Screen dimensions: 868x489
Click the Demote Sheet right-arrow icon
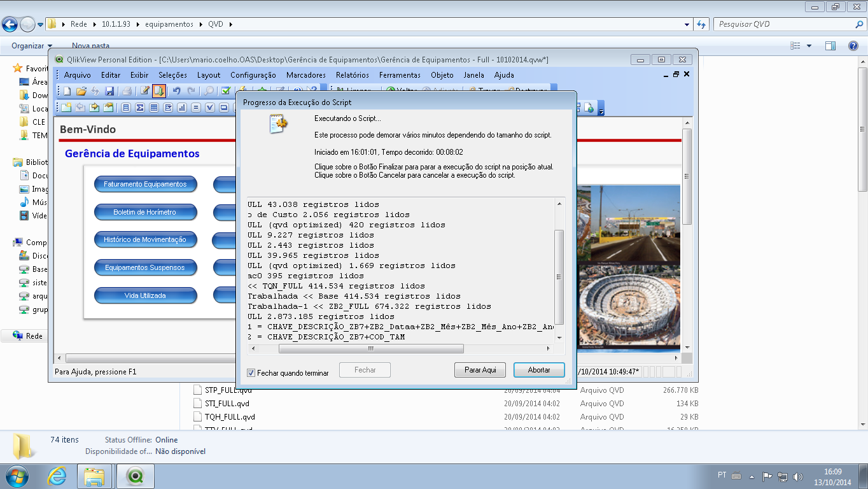pyautogui.click(x=94, y=107)
